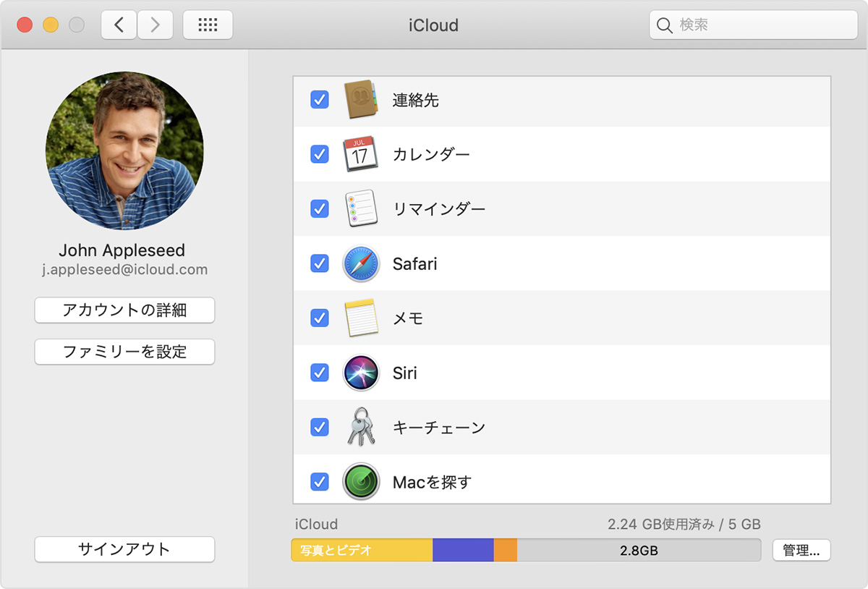
Task: Click the Siri icon
Action: tap(360, 373)
